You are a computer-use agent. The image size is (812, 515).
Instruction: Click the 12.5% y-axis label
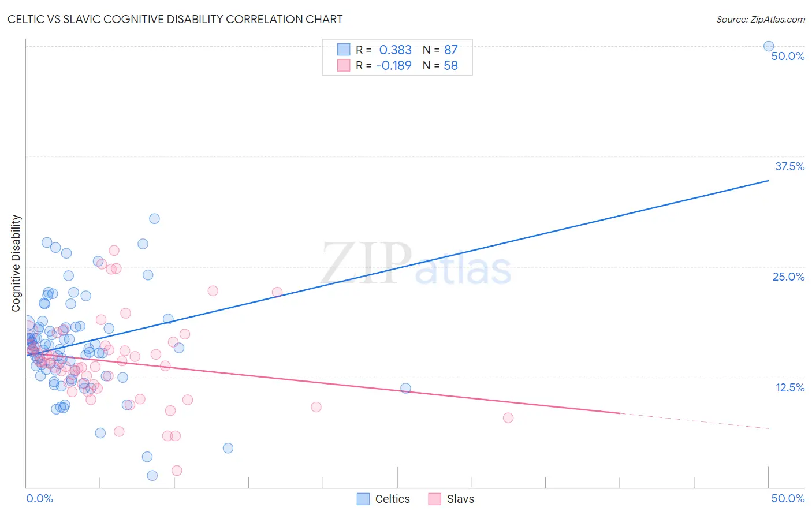[x=790, y=387]
